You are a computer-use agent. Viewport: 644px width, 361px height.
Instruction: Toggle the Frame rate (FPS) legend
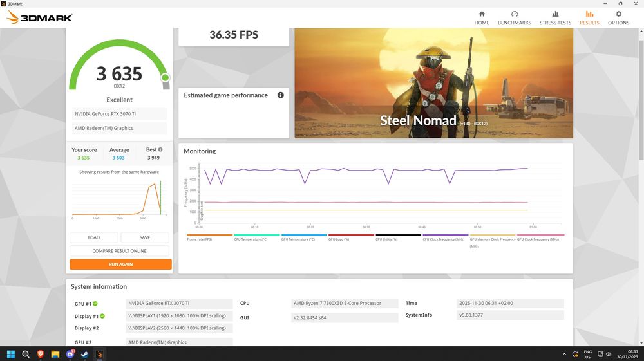[x=209, y=237]
